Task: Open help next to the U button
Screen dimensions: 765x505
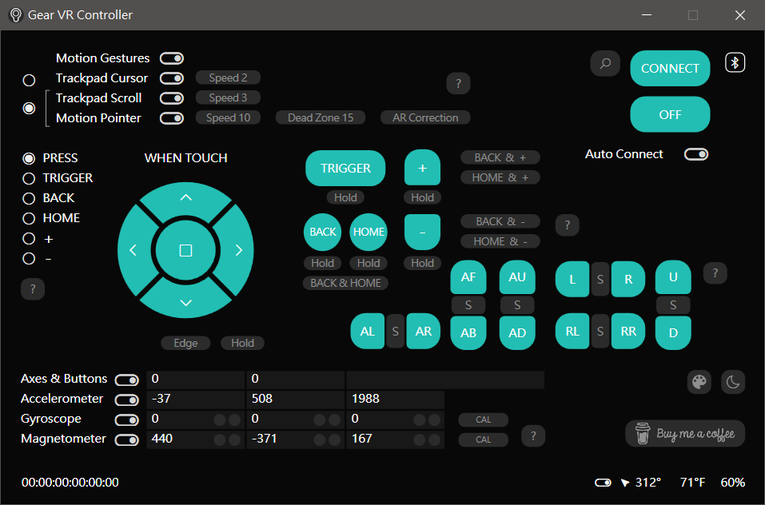Action: click(x=715, y=273)
